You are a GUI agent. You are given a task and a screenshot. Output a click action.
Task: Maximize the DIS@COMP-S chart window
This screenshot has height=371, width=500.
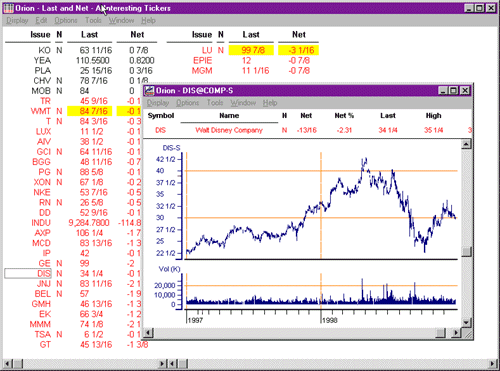(453, 90)
